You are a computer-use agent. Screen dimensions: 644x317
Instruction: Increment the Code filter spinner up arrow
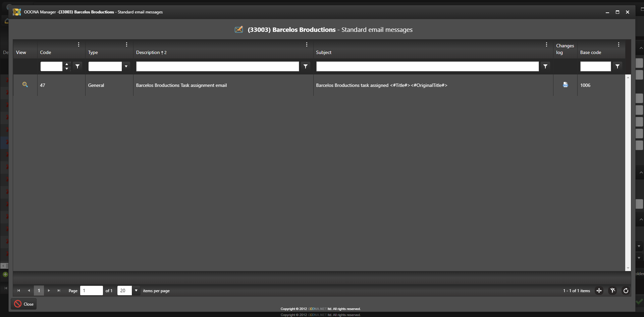pos(67,64)
